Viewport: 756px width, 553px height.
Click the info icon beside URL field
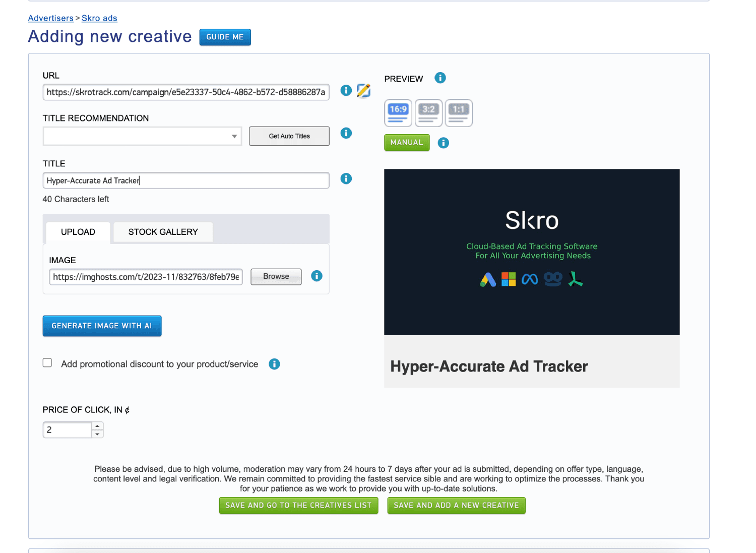pos(346,90)
